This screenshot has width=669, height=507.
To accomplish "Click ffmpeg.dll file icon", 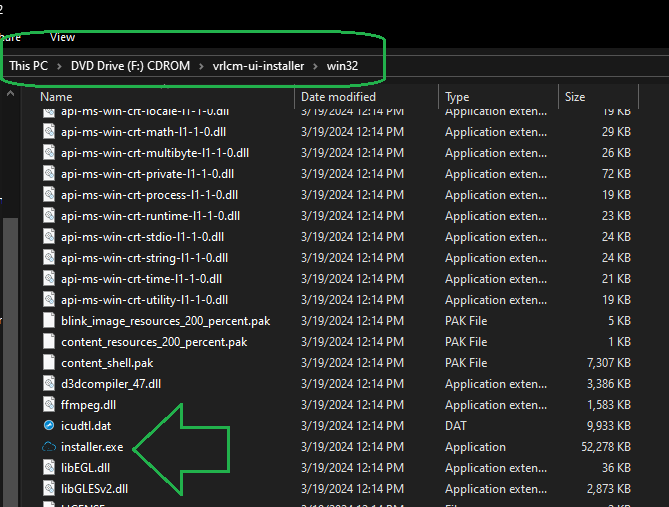I will [49, 405].
